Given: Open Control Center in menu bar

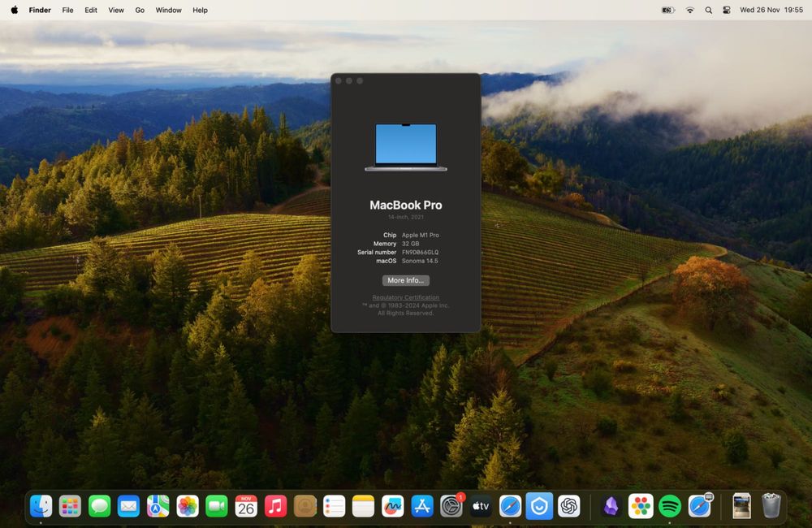Looking at the screenshot, I should pyautogui.click(x=727, y=10).
